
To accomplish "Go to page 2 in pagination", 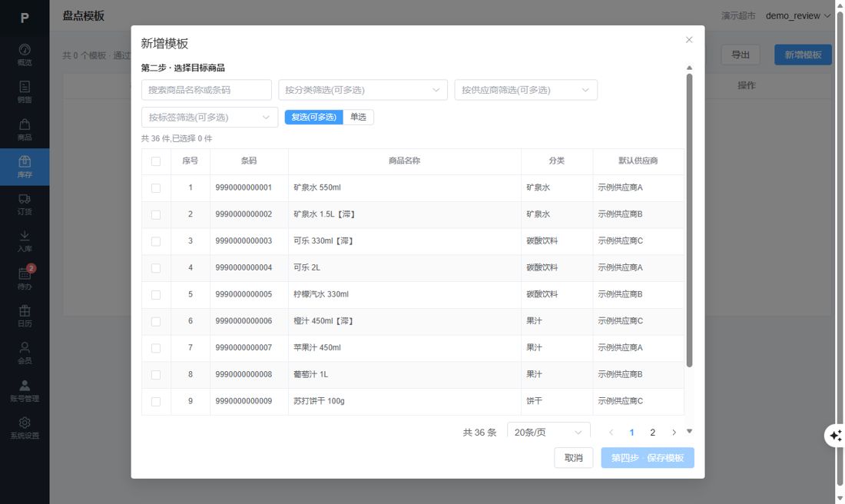I will [x=653, y=433].
